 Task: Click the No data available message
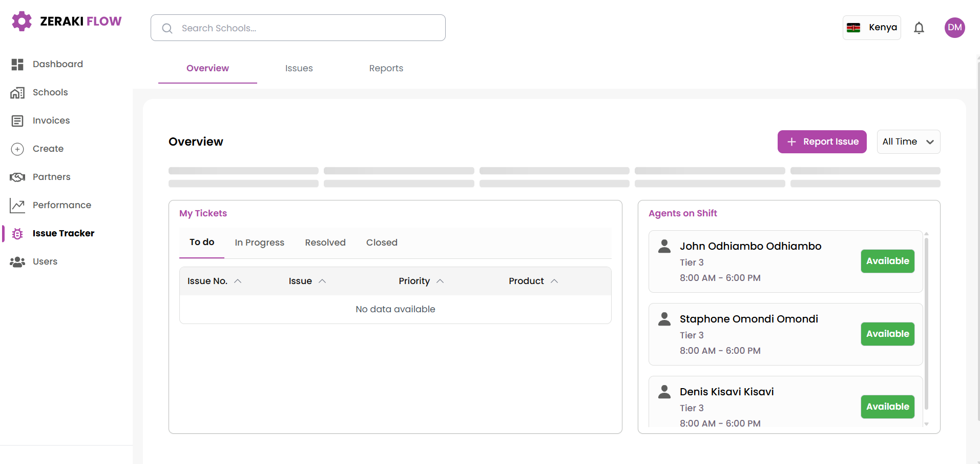pyautogui.click(x=395, y=309)
